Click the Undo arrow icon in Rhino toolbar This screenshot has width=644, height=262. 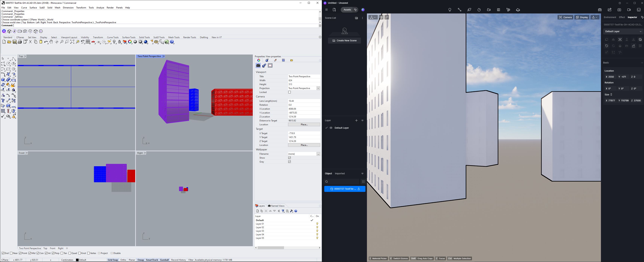coord(46,42)
